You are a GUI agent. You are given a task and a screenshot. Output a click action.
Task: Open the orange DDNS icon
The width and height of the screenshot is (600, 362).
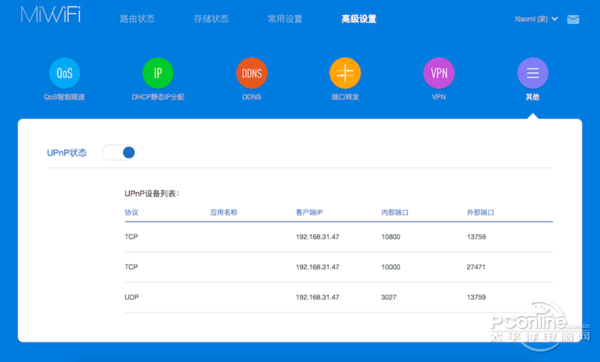click(x=251, y=73)
